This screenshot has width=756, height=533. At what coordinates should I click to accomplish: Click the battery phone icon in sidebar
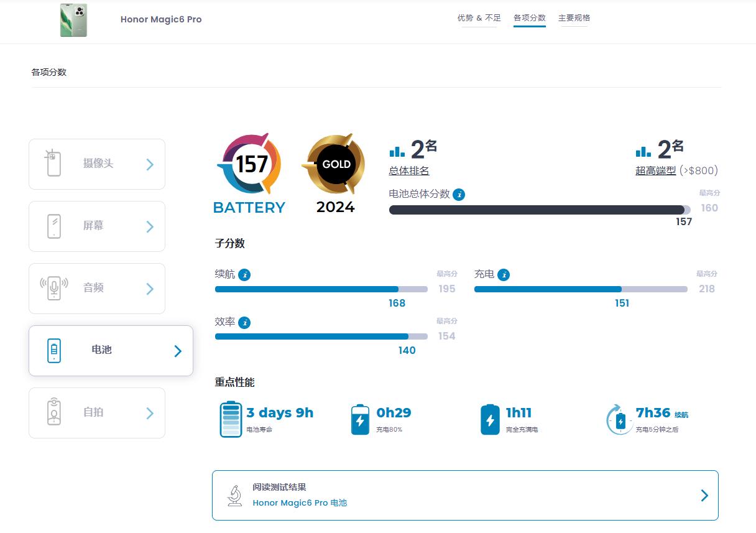tap(54, 350)
